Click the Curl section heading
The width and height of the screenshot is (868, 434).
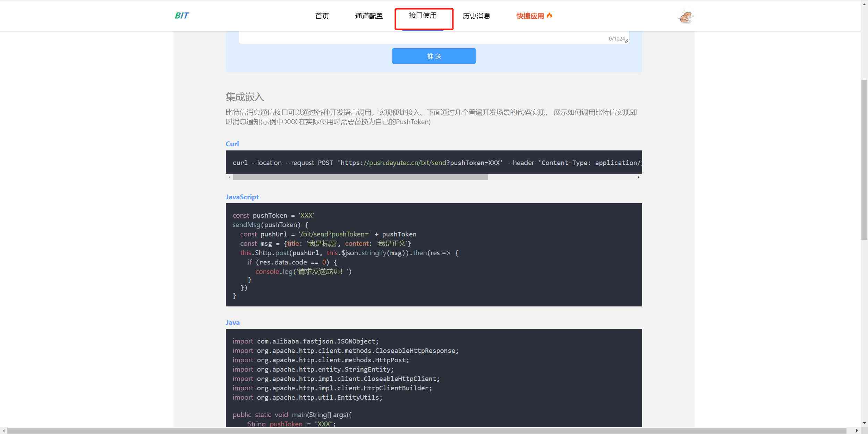click(x=232, y=144)
